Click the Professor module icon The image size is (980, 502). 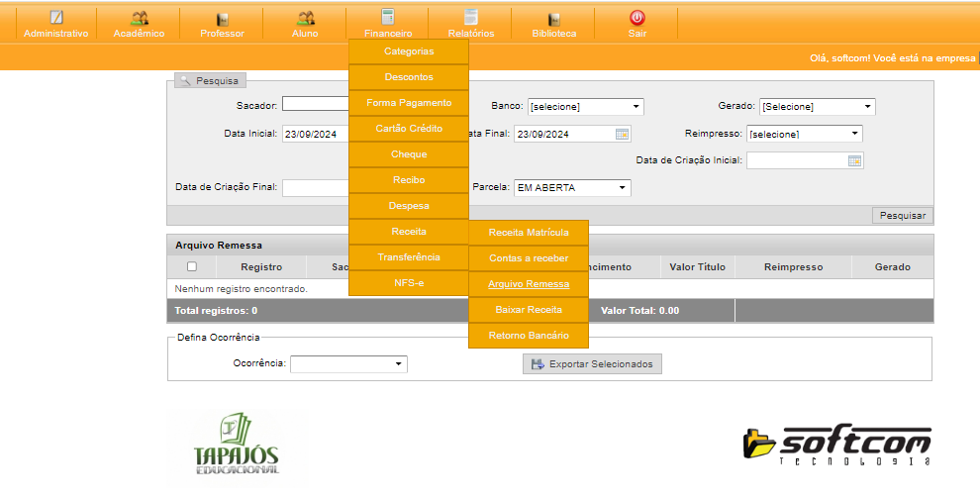(222, 19)
